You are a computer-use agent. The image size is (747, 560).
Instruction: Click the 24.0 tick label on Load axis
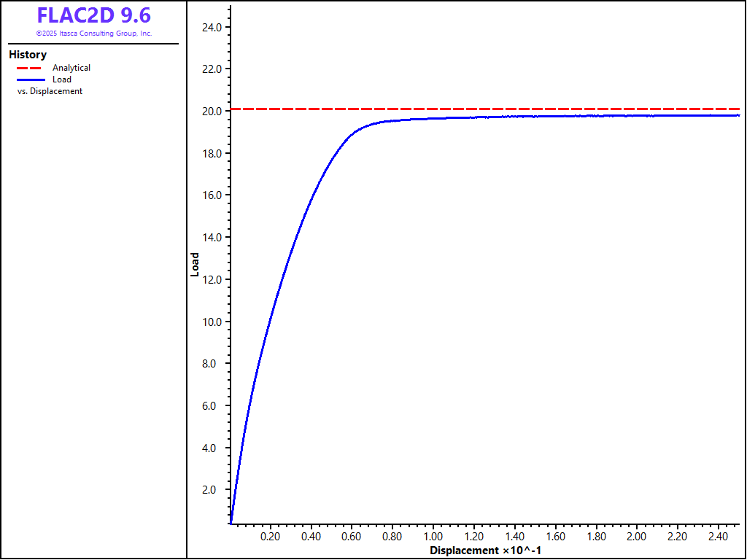212,28
